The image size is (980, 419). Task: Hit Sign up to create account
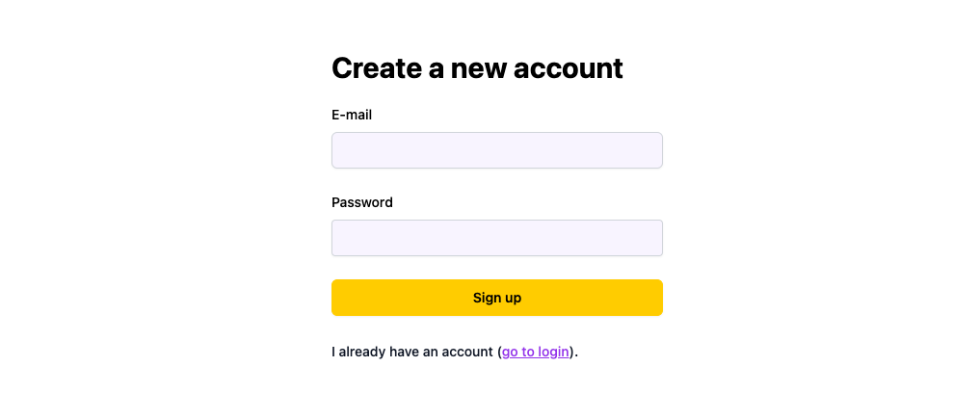tap(496, 298)
